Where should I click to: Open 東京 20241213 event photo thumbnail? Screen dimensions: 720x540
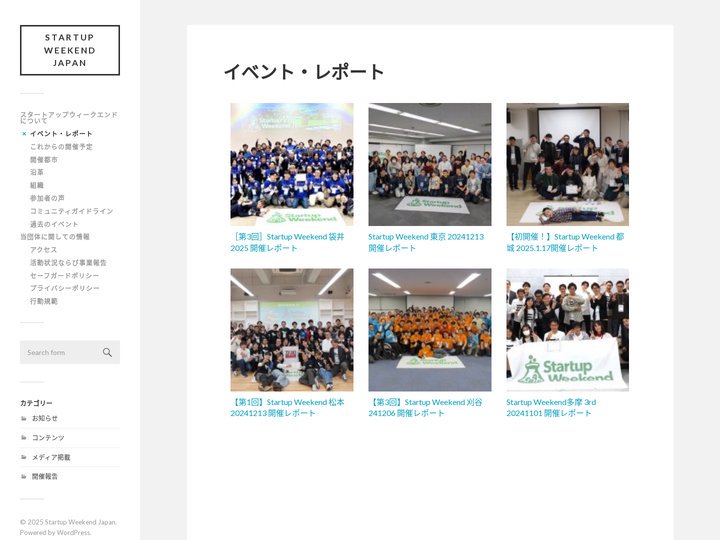[430, 164]
